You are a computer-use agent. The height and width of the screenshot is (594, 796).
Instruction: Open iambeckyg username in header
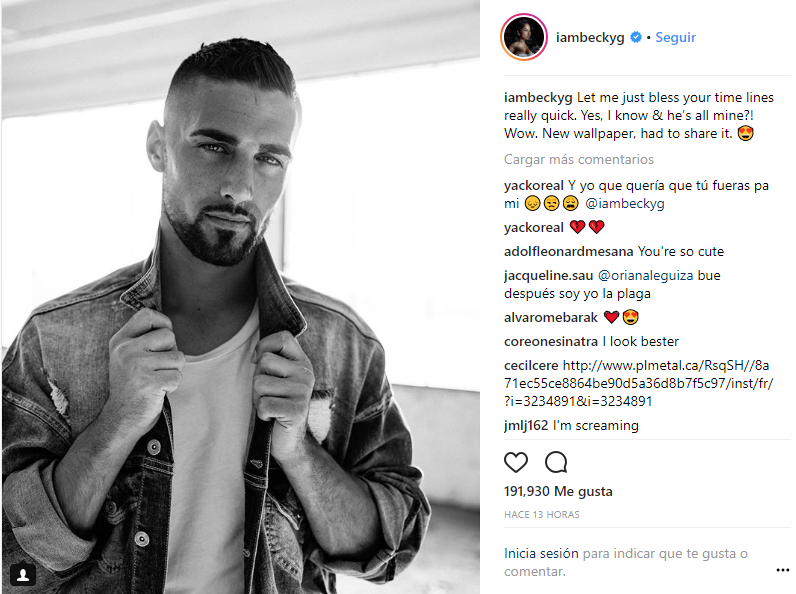(x=590, y=38)
